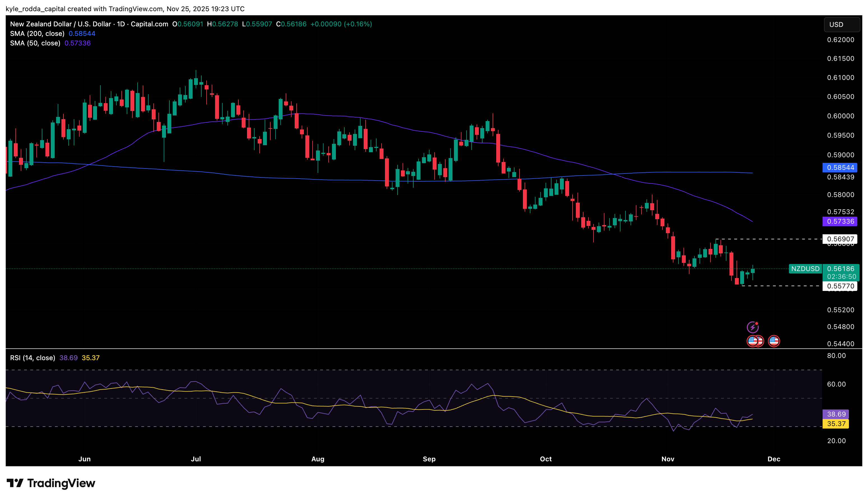Viewport: 868px width, 500px height.
Task: Click the 0.56907 dashed line price label
Action: tap(840, 239)
